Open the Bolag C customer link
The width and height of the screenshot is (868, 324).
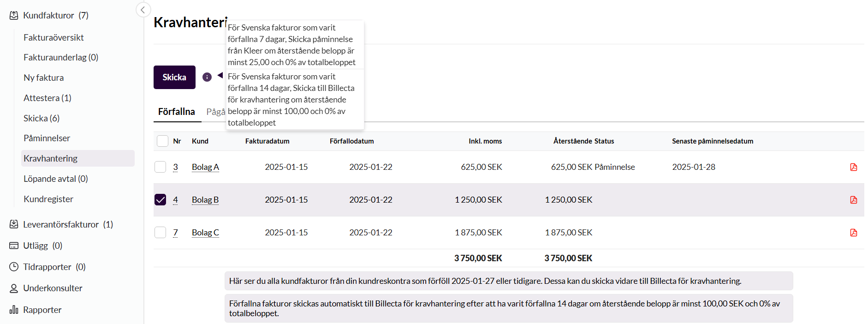click(x=205, y=233)
